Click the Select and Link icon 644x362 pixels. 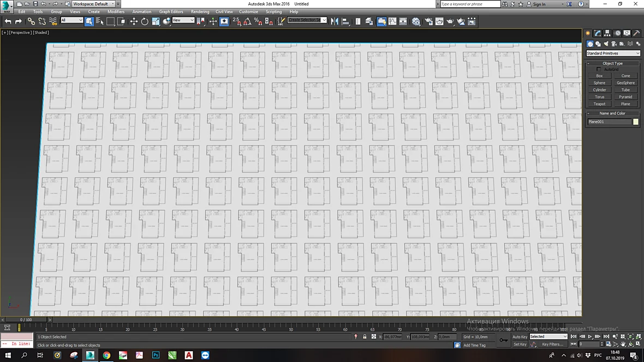[x=31, y=21]
